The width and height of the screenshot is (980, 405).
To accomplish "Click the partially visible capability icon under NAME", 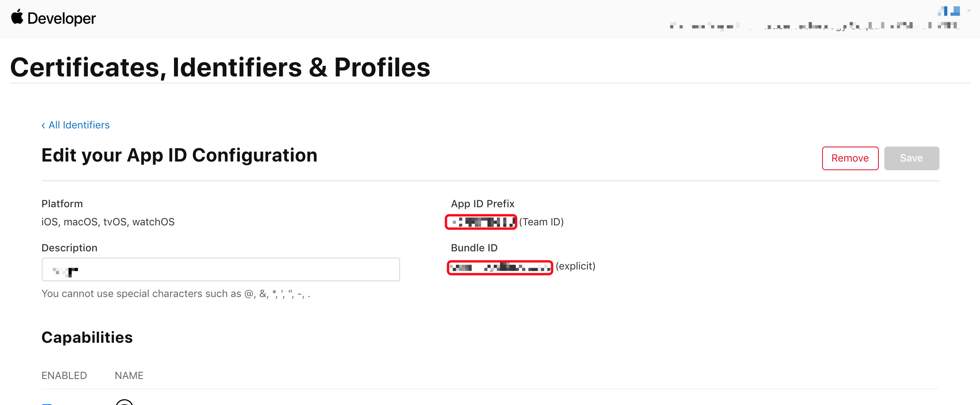I will (124, 402).
